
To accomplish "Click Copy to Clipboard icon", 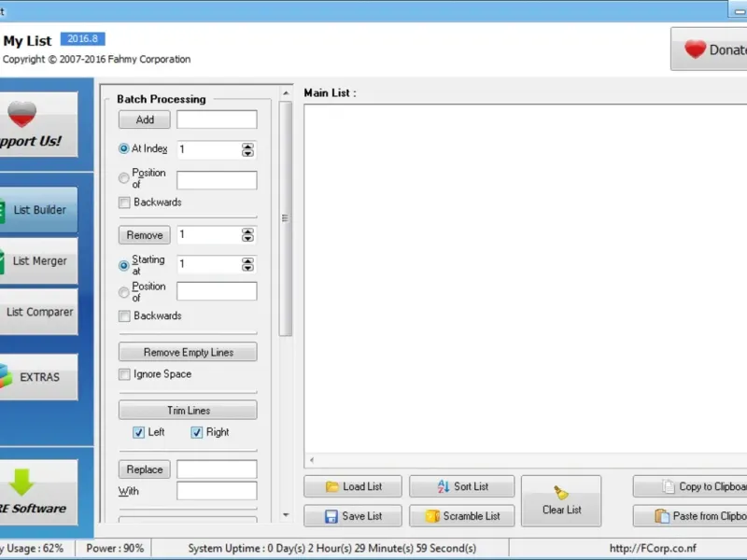I will [x=669, y=486].
